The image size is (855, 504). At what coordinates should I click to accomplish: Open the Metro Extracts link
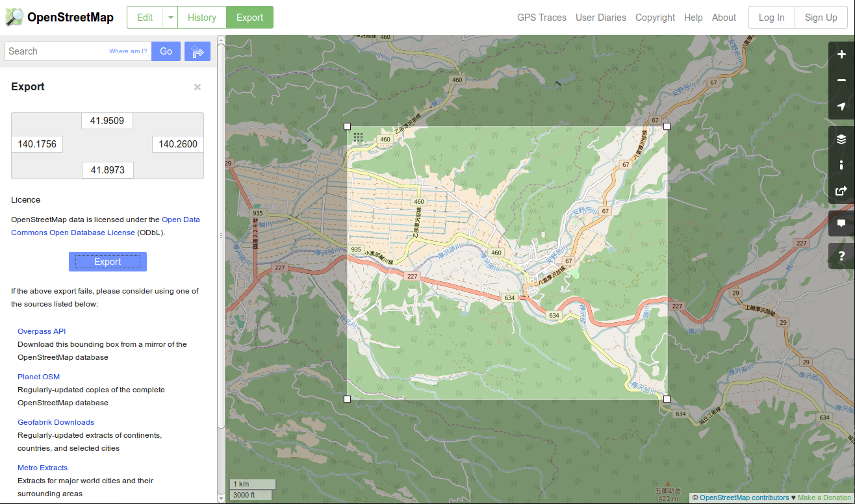click(42, 468)
